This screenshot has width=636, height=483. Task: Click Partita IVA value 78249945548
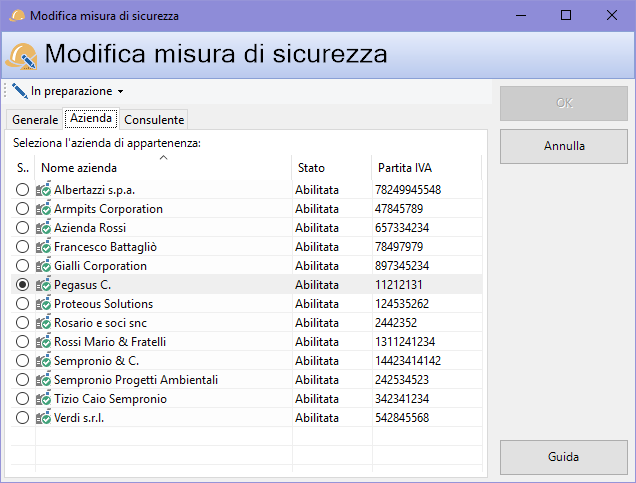pyautogui.click(x=408, y=190)
